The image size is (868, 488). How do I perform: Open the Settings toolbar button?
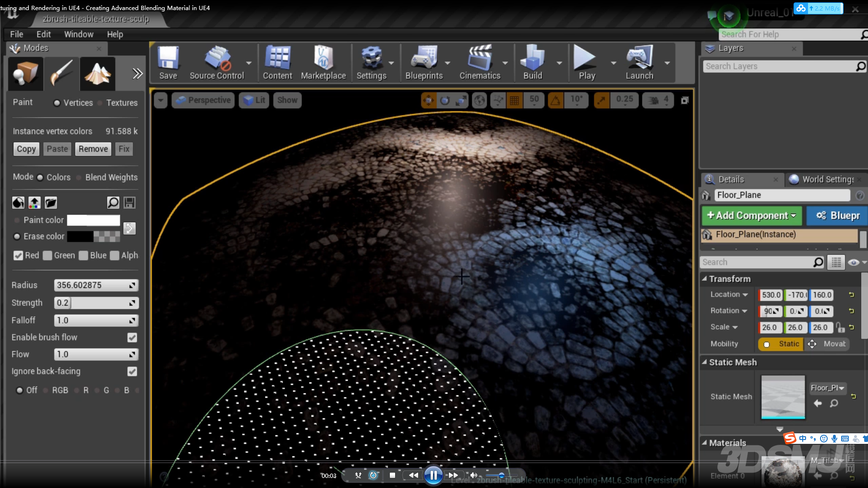pyautogui.click(x=371, y=63)
